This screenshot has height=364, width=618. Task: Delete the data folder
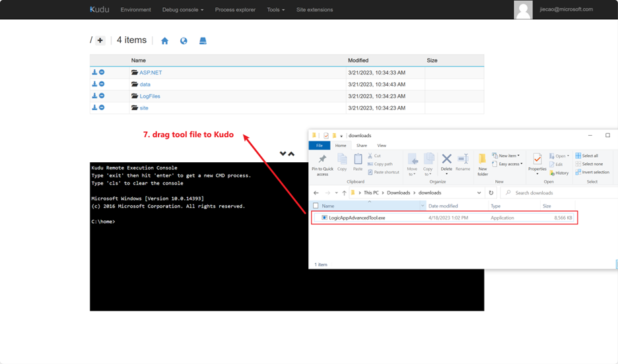(x=102, y=84)
